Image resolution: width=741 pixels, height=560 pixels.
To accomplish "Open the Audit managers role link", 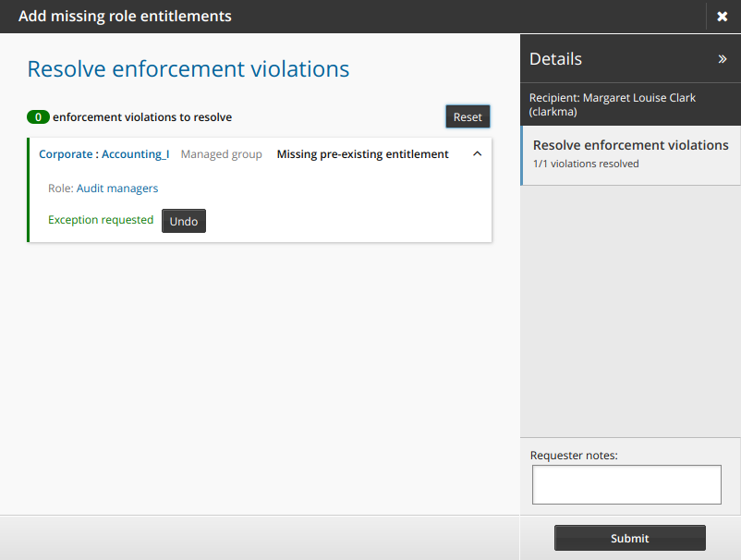I will pyautogui.click(x=117, y=188).
